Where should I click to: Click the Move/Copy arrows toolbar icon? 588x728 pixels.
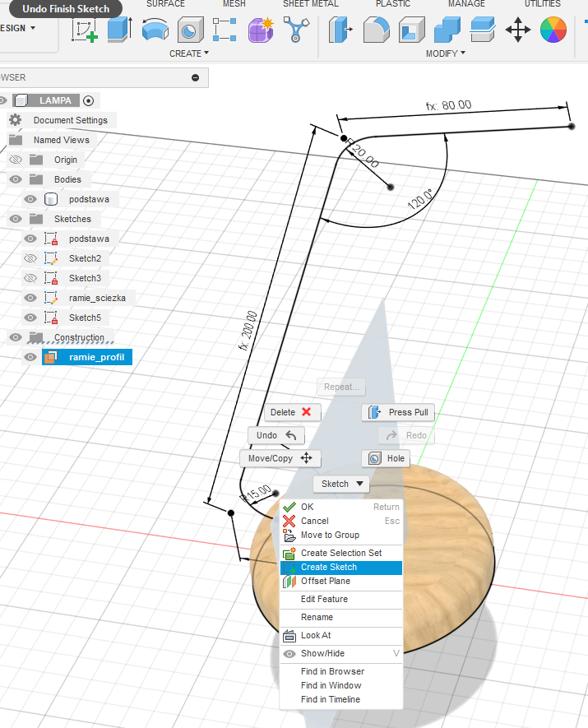517,30
